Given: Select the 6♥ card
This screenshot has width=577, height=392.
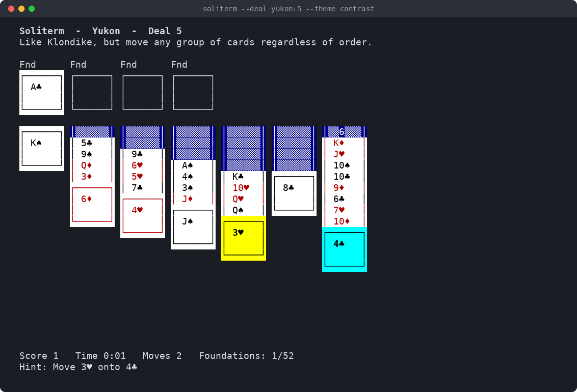Looking at the screenshot, I should click(142, 165).
